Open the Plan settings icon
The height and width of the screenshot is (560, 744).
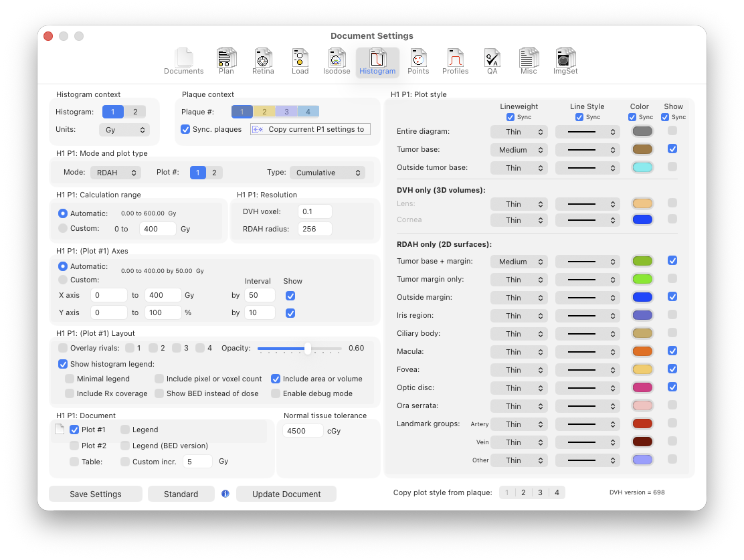(x=226, y=61)
